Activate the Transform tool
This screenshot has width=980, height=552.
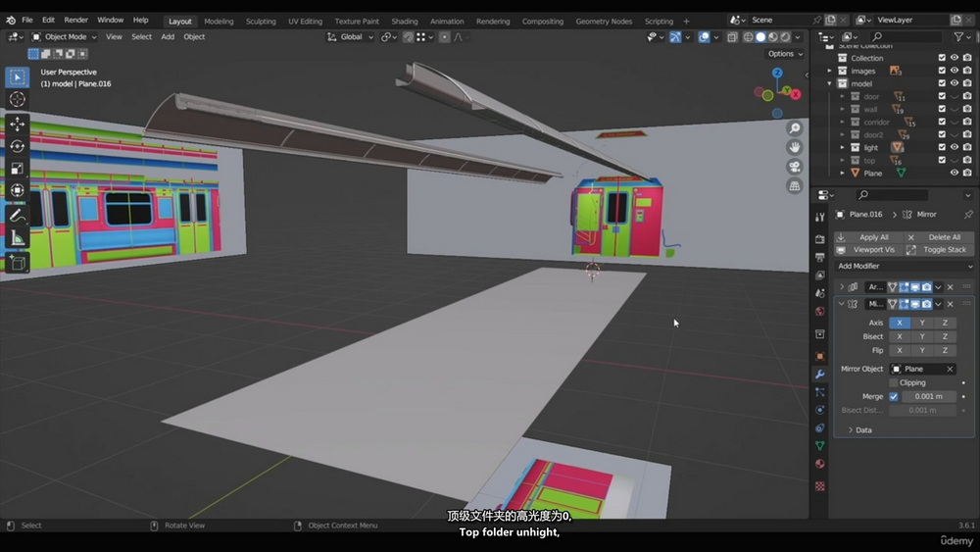coord(17,190)
